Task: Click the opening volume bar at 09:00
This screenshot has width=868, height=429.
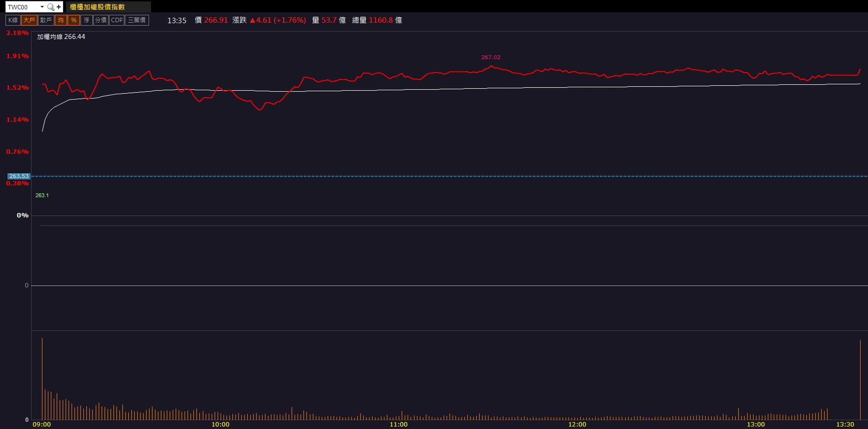Action: (42, 379)
